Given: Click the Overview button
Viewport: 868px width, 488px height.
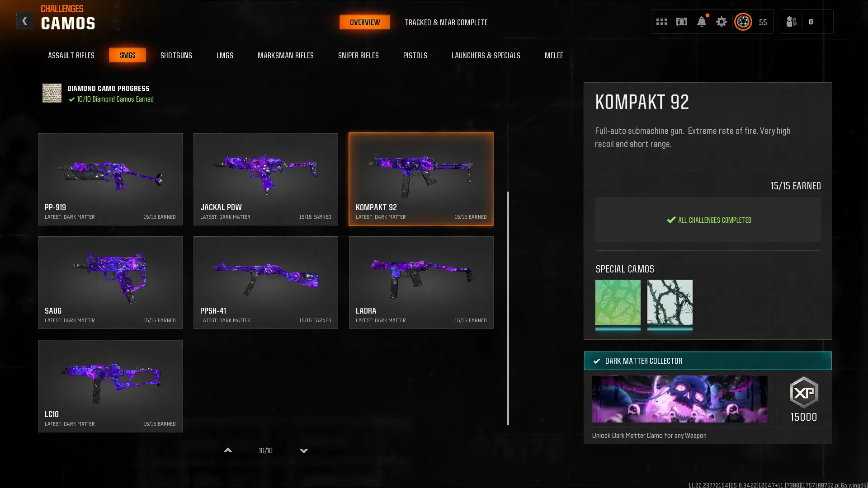Looking at the screenshot, I should (364, 22).
